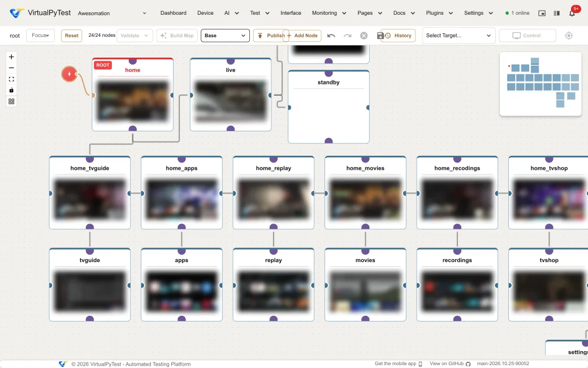
Task: Expand the Pages menu
Action: coord(369,13)
